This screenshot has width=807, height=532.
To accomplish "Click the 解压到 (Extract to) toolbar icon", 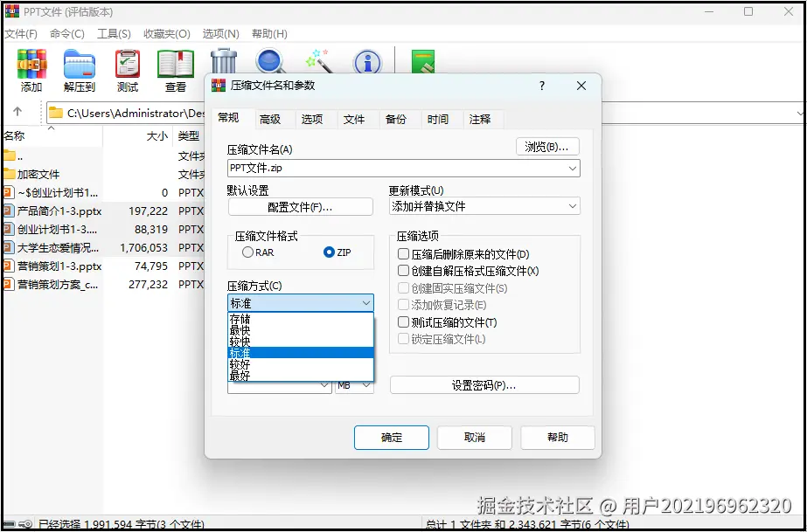I will (80, 71).
